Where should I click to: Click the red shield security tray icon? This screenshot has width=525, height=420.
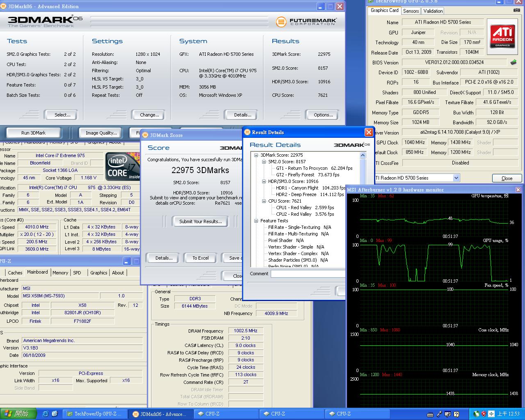coord(484,414)
